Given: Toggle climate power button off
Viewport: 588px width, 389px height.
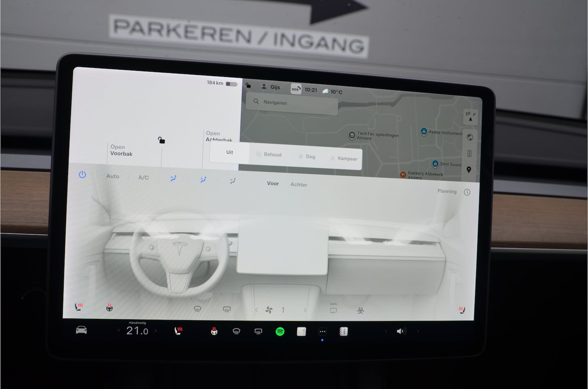Looking at the screenshot, I should [82, 175].
